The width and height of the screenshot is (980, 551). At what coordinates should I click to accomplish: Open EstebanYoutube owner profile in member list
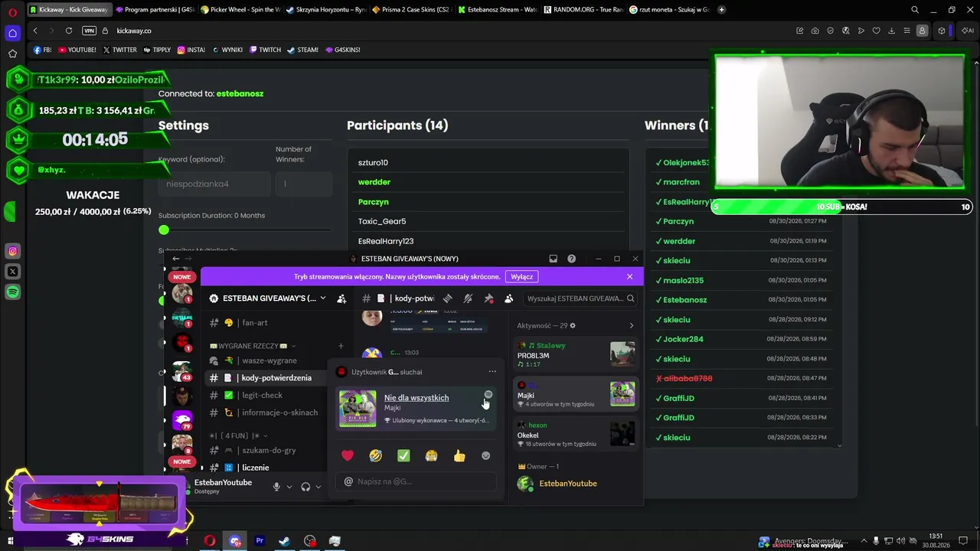(x=576, y=484)
